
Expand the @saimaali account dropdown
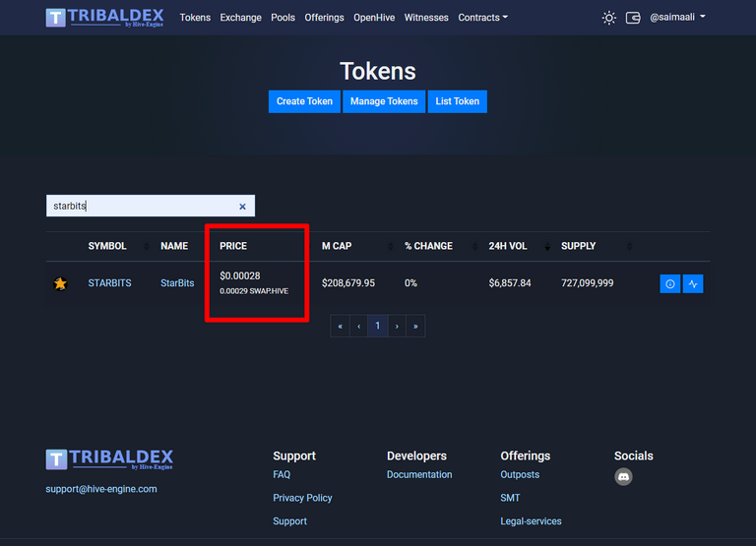click(677, 18)
